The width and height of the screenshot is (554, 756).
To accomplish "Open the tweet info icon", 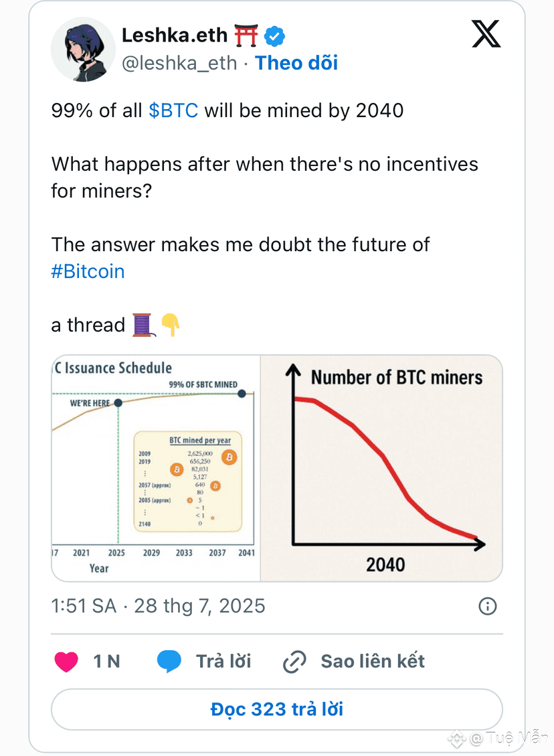I will [x=488, y=606].
